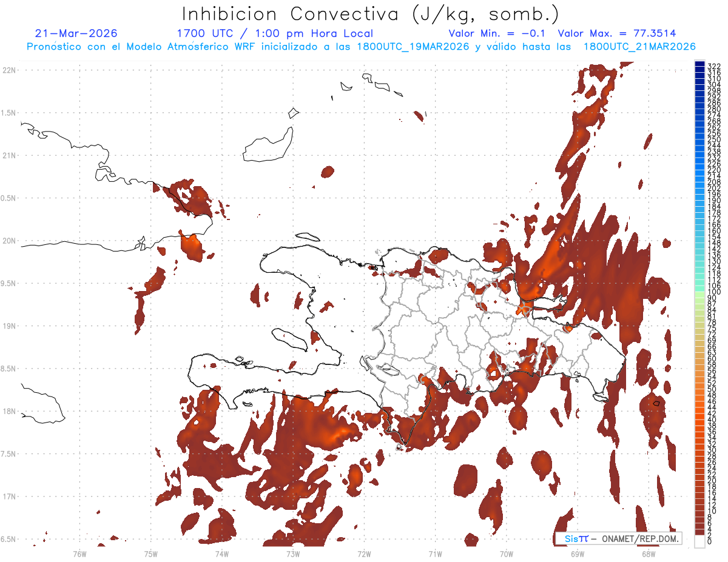Click the Jamaica coastline outline at left edge

[42, 403]
